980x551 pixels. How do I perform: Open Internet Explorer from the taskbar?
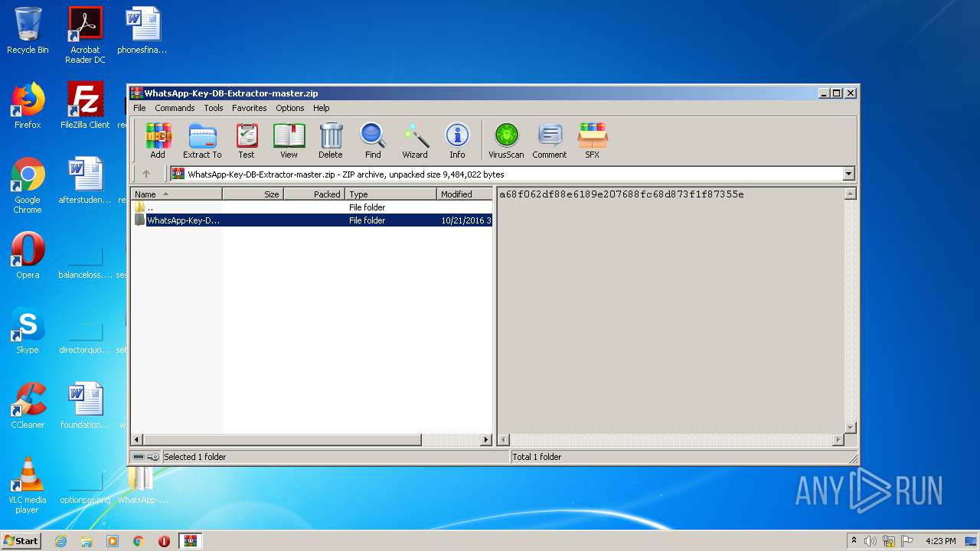point(60,541)
